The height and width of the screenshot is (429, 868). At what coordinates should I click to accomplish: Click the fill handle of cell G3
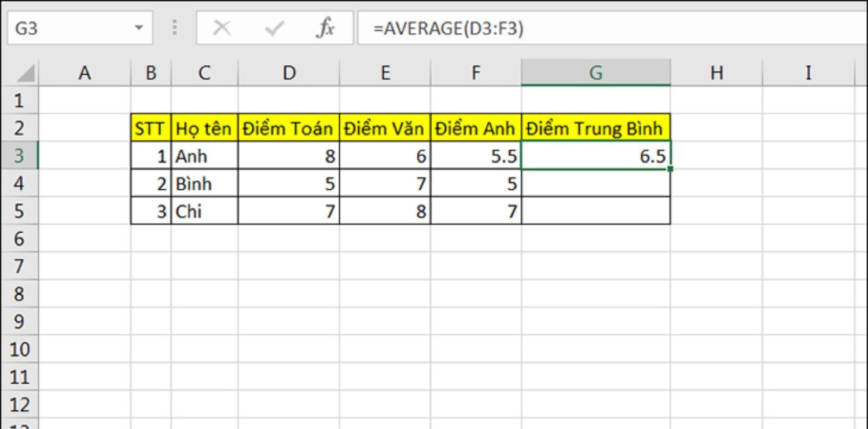670,169
